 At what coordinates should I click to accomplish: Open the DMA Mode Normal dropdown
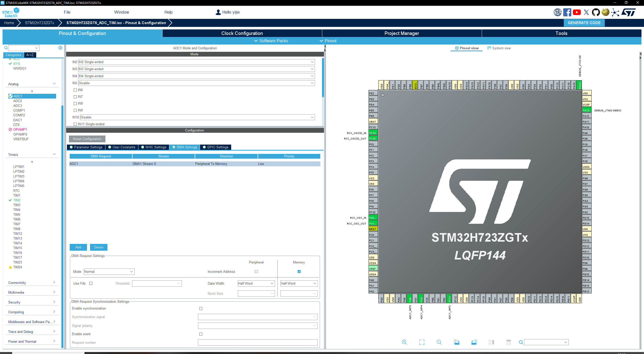tap(109, 272)
